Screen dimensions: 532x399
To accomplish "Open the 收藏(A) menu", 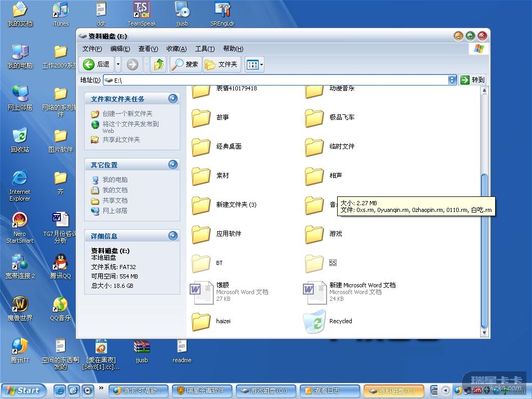I will pos(177,49).
